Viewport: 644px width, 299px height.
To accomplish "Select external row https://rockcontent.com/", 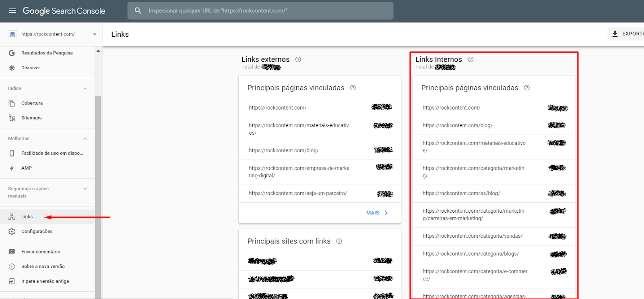I will point(320,108).
